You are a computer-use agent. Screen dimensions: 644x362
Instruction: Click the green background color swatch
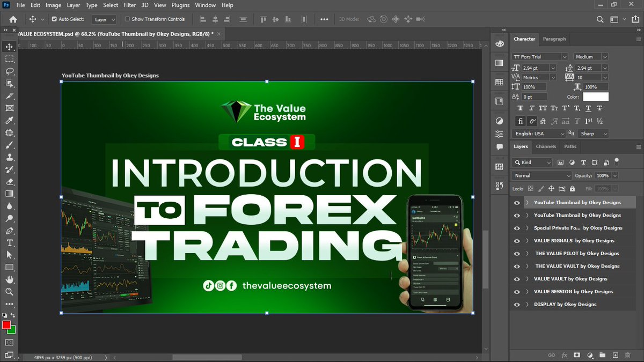[x=13, y=330]
